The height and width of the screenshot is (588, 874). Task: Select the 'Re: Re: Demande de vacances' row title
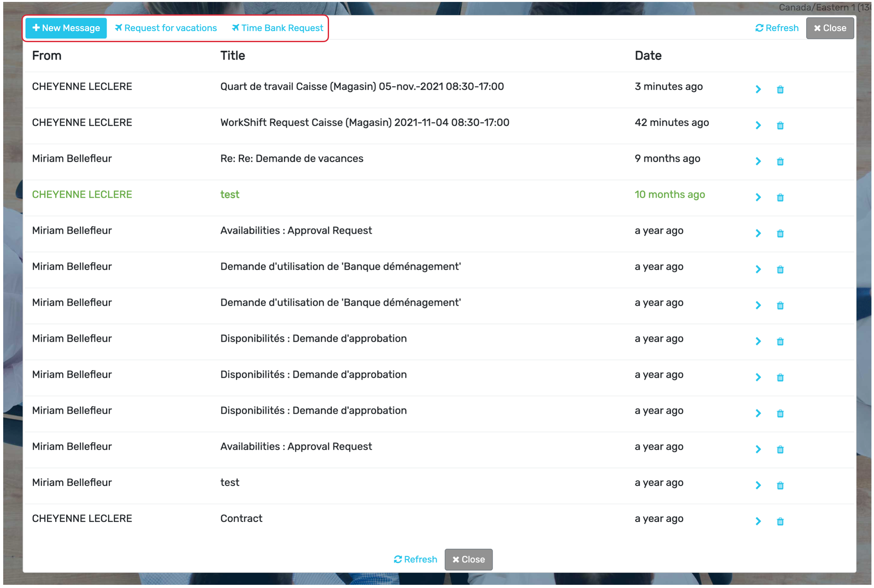pyautogui.click(x=292, y=159)
